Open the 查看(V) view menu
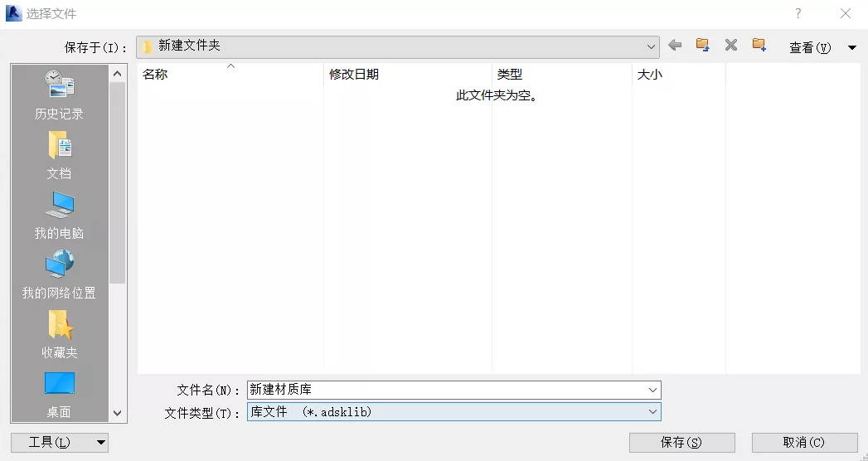This screenshot has width=868, height=461. click(x=810, y=47)
